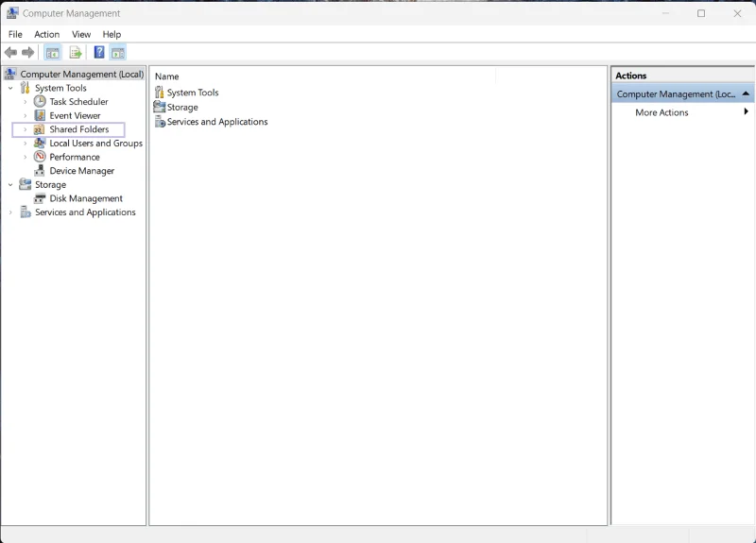Select System Tools text in center list
Image resolution: width=756 pixels, height=543 pixels.
click(x=193, y=93)
